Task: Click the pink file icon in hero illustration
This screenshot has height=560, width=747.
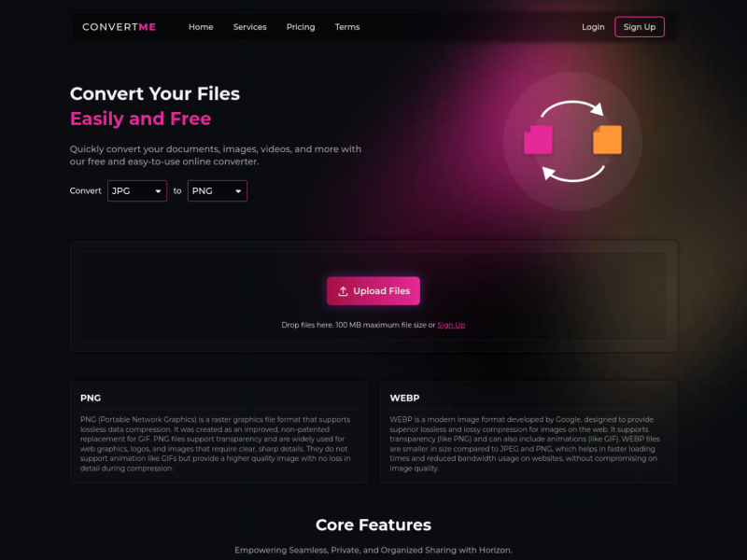Action: pos(537,140)
